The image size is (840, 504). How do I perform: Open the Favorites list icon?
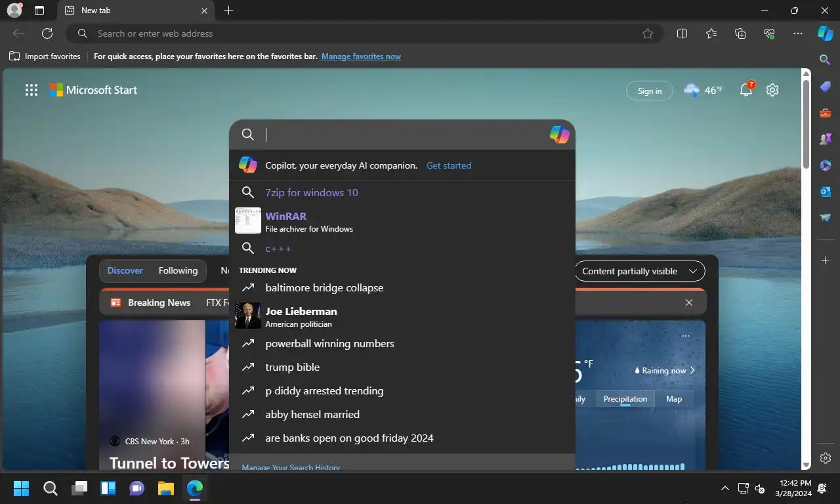tap(711, 33)
